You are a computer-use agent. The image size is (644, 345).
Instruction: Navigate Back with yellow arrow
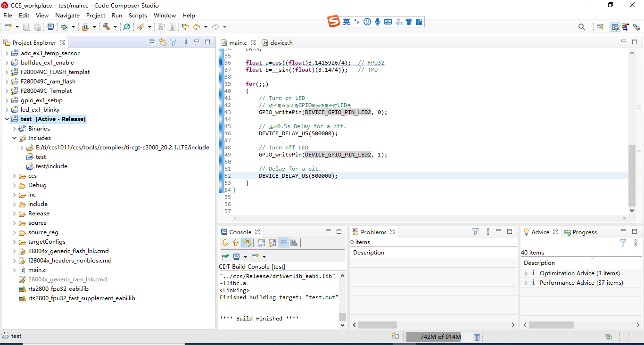197,27
